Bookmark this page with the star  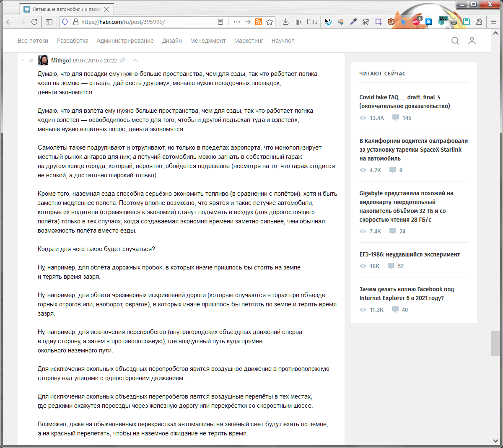tap(270, 22)
